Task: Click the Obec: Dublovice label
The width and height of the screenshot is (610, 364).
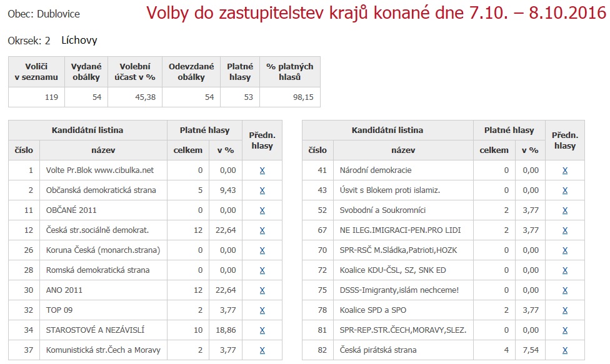Action: [44, 14]
